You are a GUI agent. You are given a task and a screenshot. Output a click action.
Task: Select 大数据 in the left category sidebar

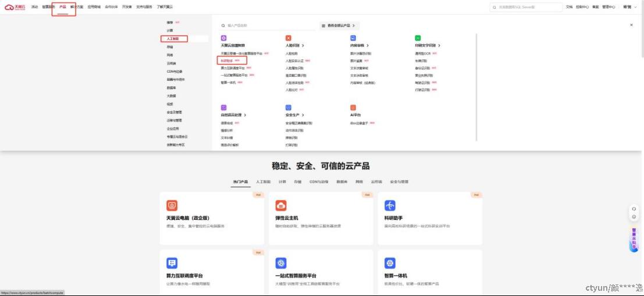171,96
